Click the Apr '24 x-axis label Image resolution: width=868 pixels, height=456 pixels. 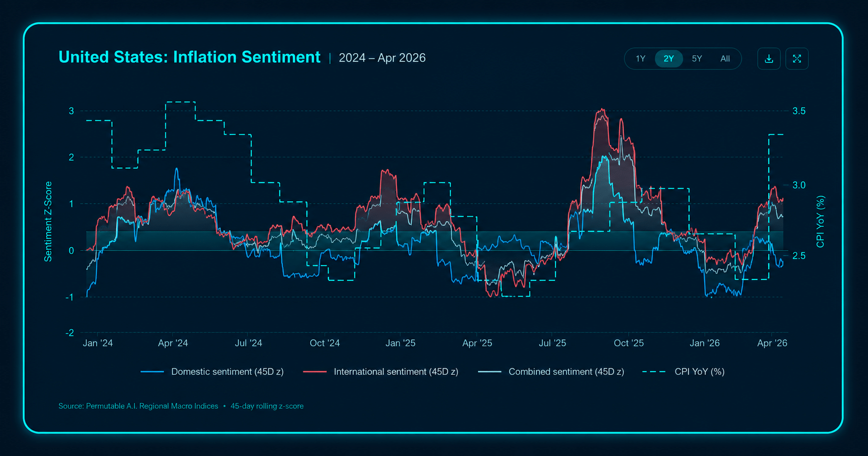(x=173, y=343)
